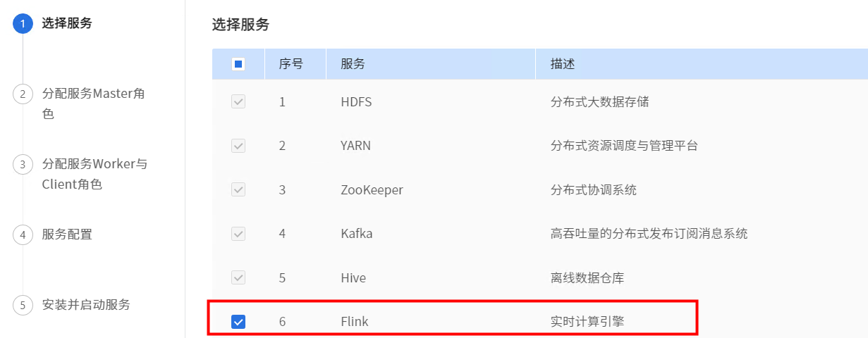The image size is (868, 338).
Task: Click the Flink service name
Action: 355,322
